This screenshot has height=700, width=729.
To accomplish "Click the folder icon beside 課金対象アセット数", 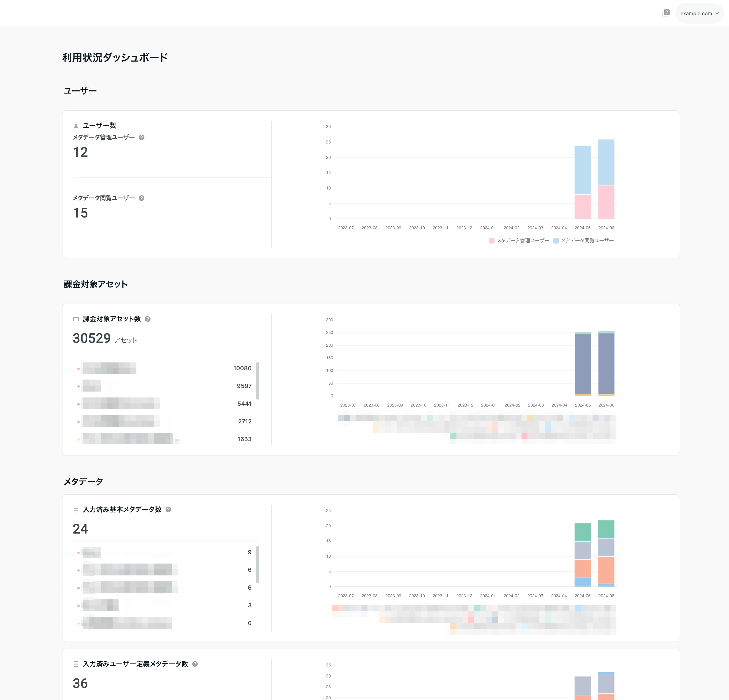I will coord(76,319).
